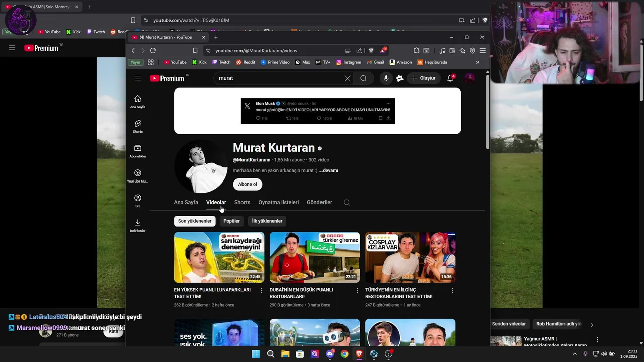Show more filter chips in back window

592,325
